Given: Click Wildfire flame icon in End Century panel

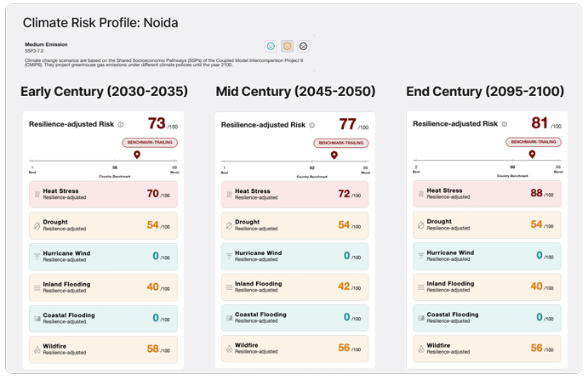Looking at the screenshot, I should (419, 349).
